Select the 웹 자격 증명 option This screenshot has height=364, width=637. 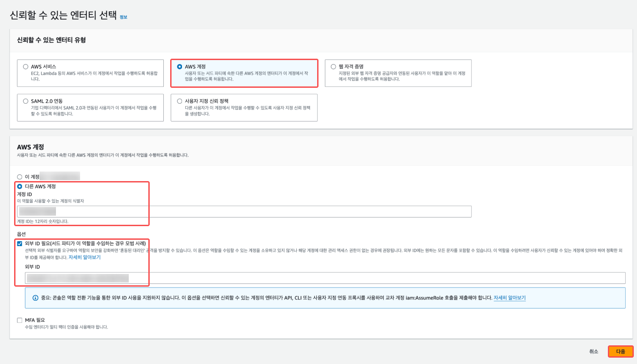click(334, 66)
